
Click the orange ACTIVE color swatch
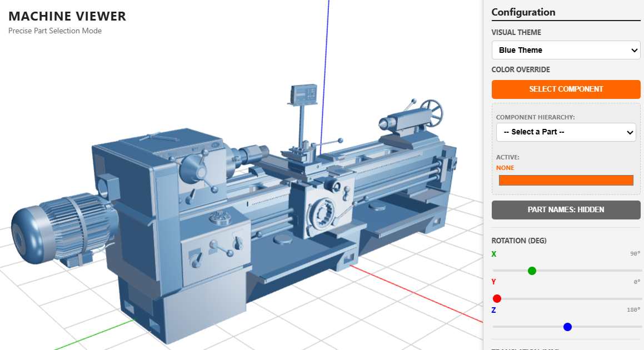tap(566, 179)
